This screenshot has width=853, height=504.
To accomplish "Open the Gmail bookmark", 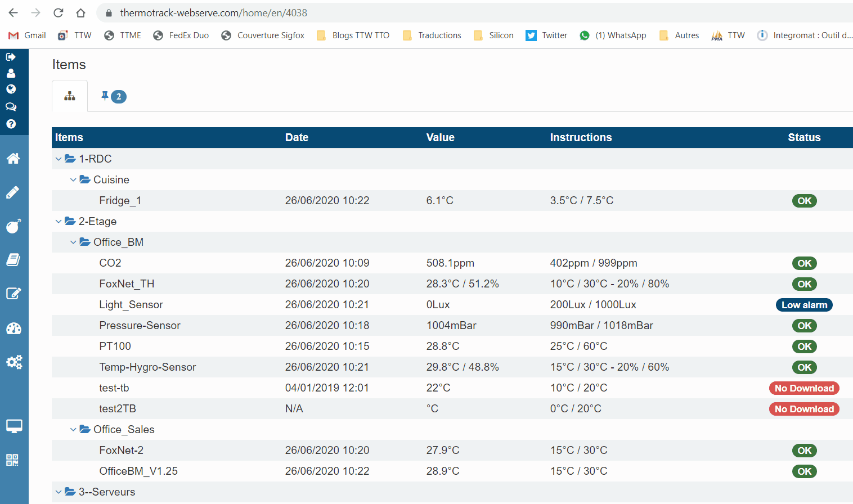I will [x=27, y=35].
